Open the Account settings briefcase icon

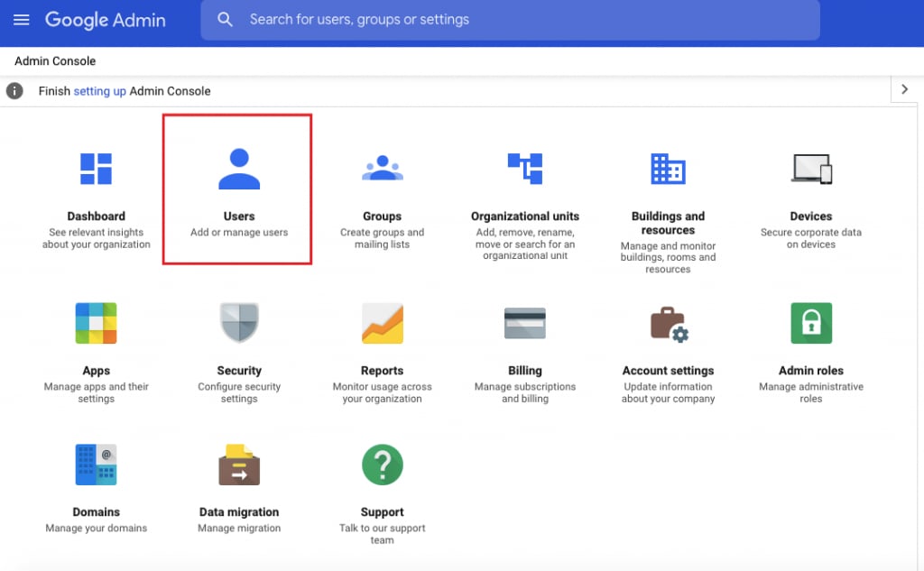tap(668, 323)
